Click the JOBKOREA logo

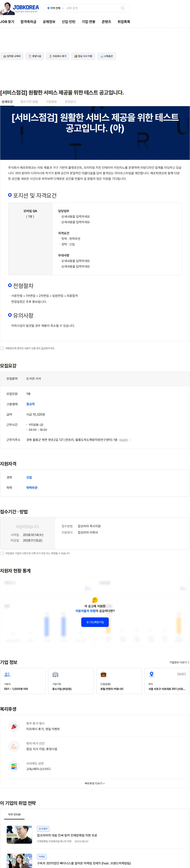[26, 7]
